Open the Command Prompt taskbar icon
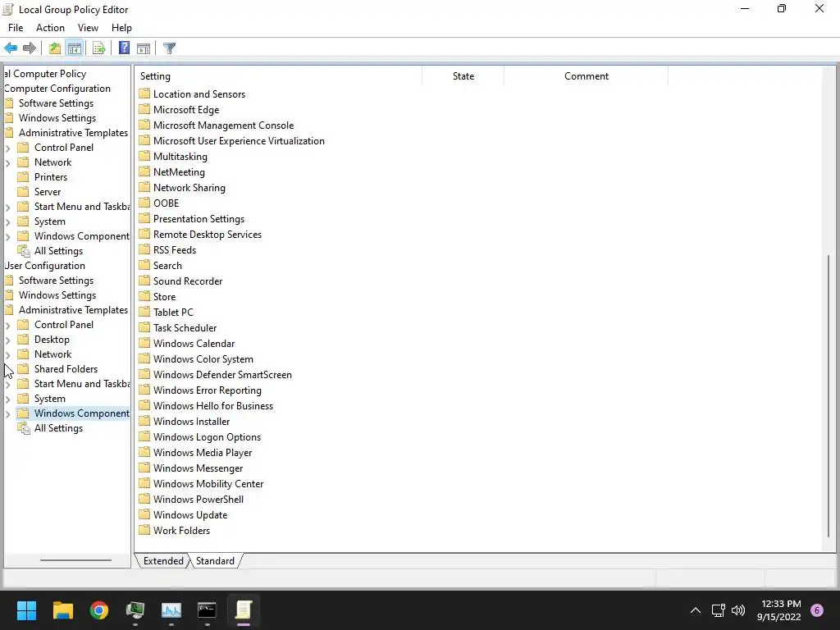The image size is (840, 630). 207,610
